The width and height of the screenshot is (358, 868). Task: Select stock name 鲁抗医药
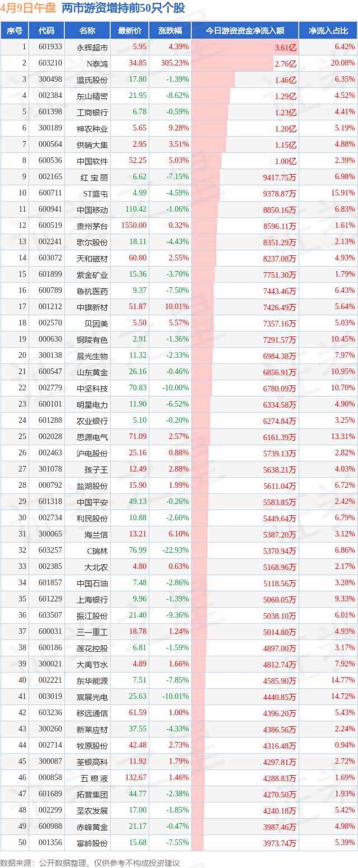point(92,291)
